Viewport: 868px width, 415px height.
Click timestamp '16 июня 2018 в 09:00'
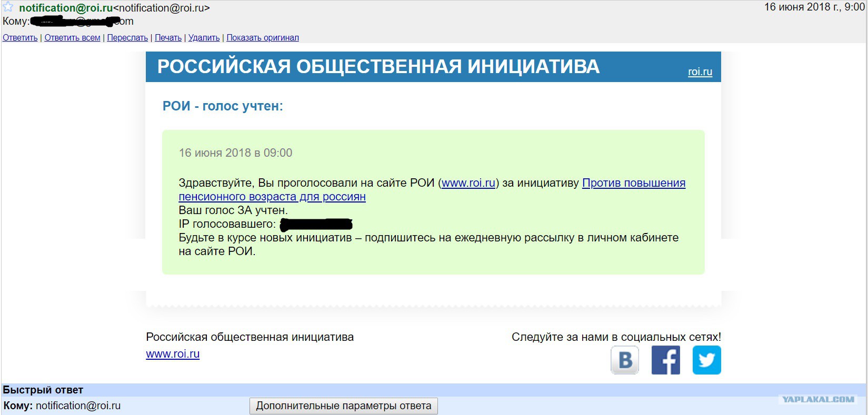(235, 153)
